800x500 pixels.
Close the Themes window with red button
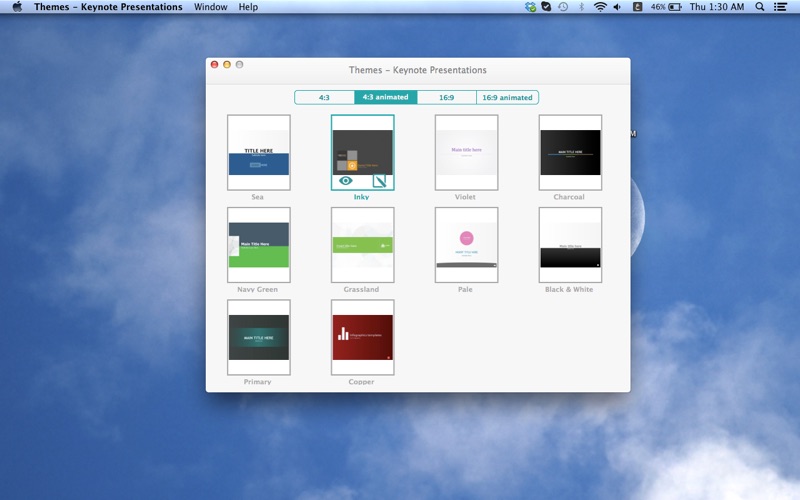coord(215,64)
